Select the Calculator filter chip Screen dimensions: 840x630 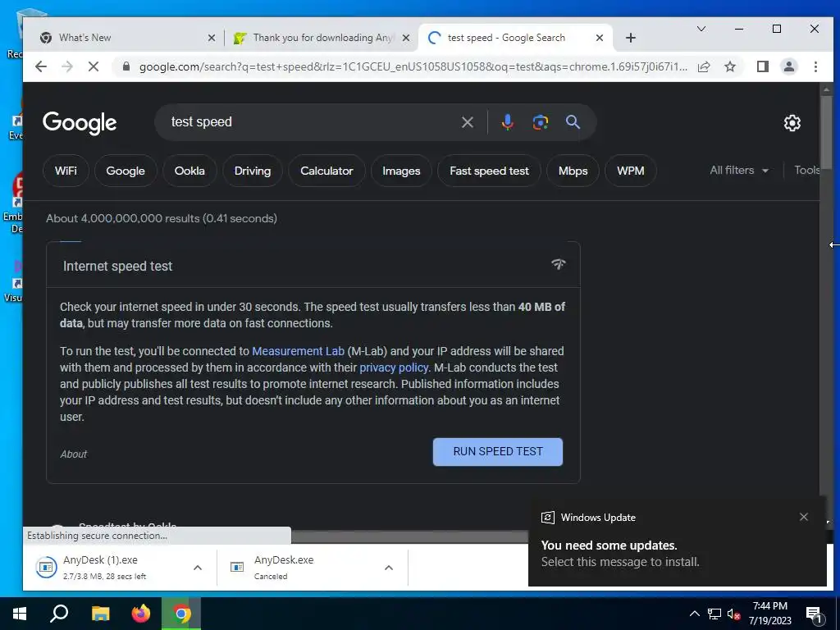click(326, 171)
